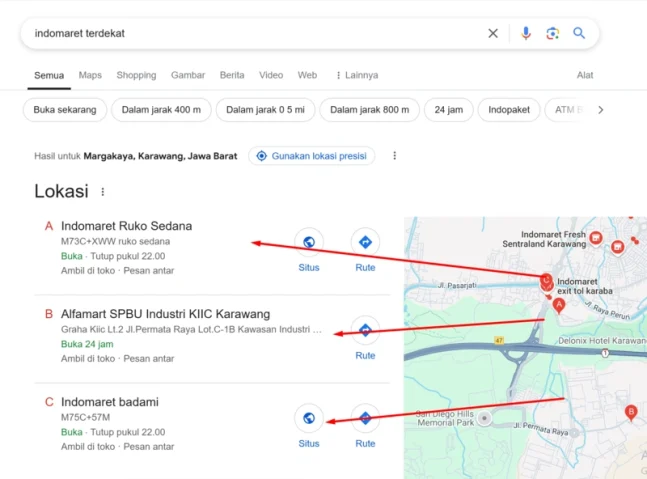Get Rute directions for Indomaret badami
The width and height of the screenshot is (647, 479).
click(x=365, y=418)
